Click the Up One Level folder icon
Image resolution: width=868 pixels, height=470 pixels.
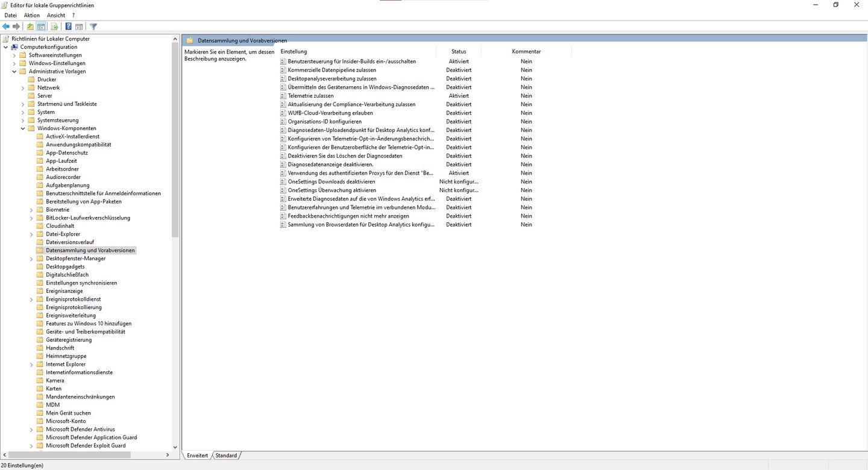30,27
